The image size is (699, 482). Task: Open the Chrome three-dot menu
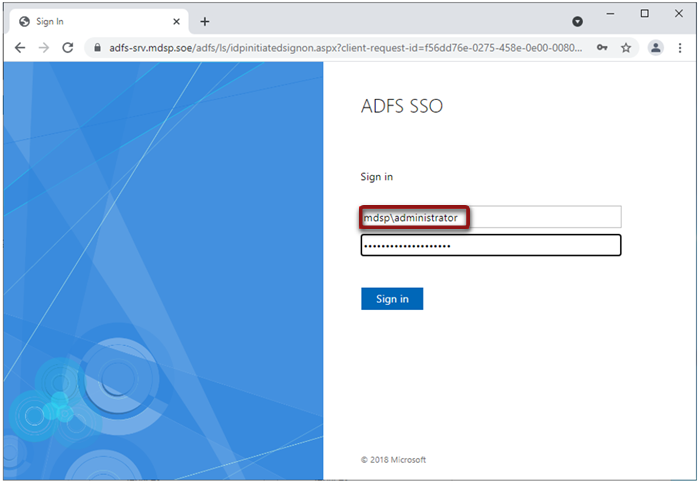coord(680,48)
